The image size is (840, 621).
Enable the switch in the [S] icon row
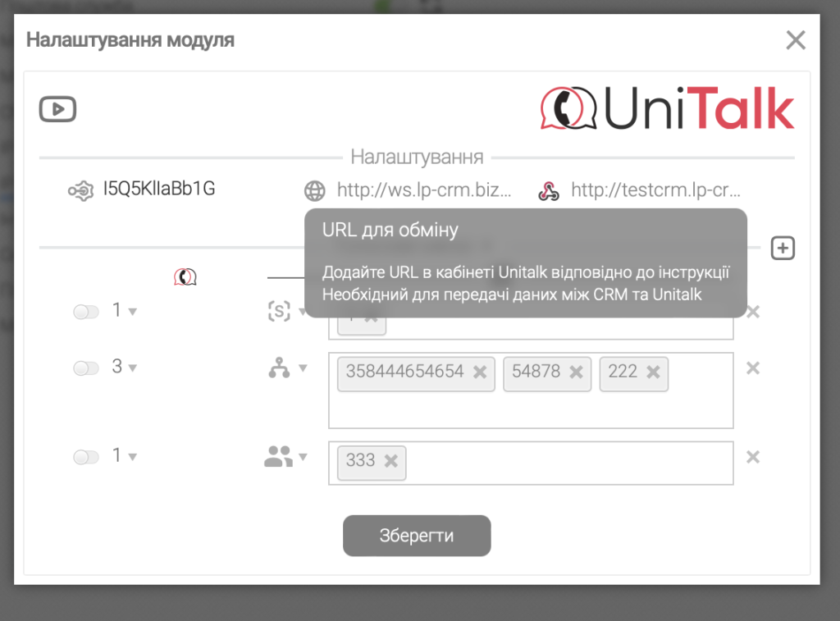86,312
